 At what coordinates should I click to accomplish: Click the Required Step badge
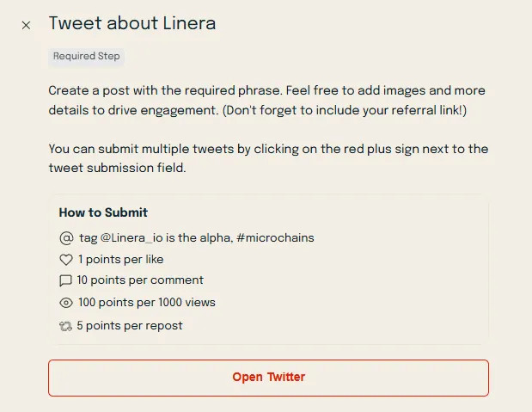click(x=87, y=57)
